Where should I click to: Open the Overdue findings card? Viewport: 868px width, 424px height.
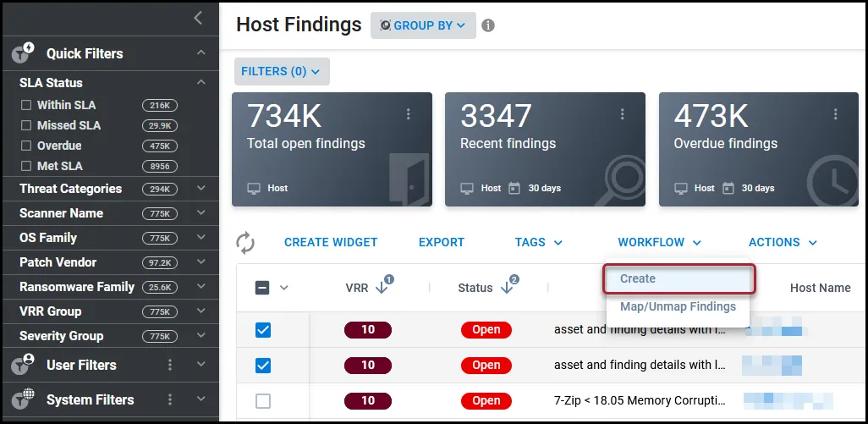click(x=758, y=150)
